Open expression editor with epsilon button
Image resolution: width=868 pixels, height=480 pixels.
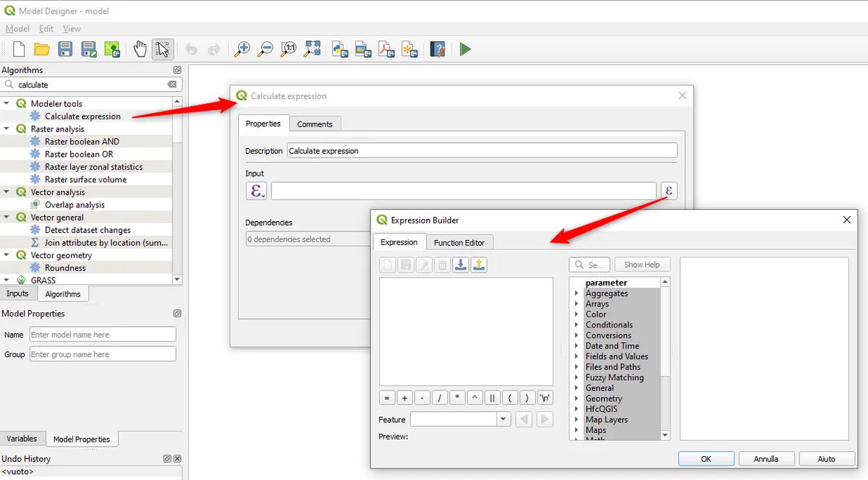(668, 191)
